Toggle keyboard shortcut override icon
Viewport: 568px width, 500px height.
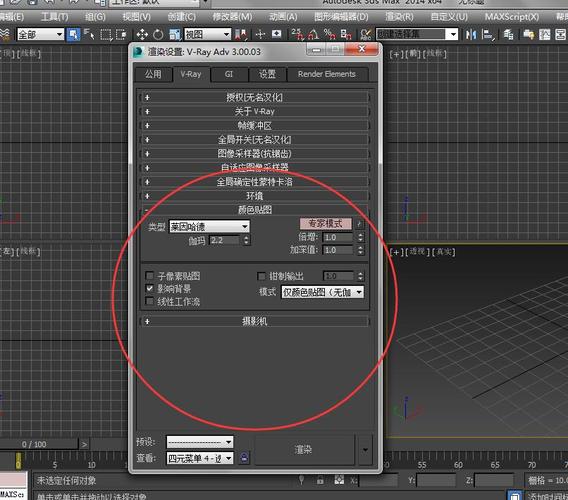(x=276, y=34)
